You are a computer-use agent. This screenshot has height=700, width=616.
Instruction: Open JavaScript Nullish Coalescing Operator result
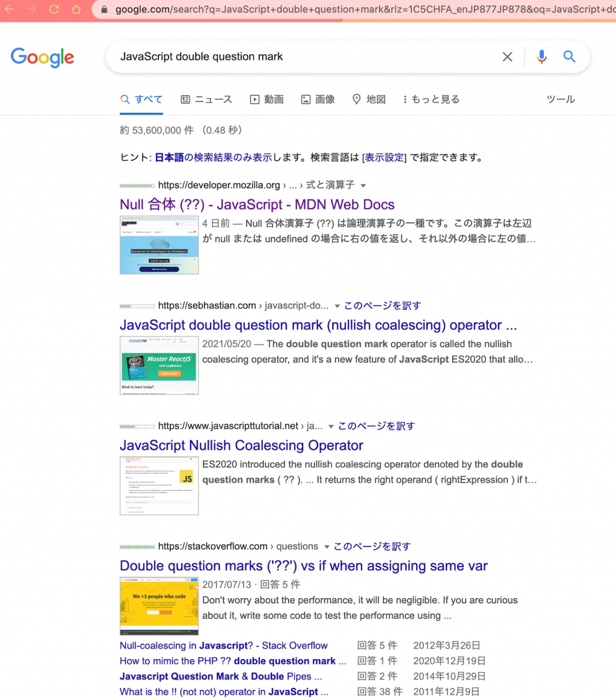tap(241, 446)
